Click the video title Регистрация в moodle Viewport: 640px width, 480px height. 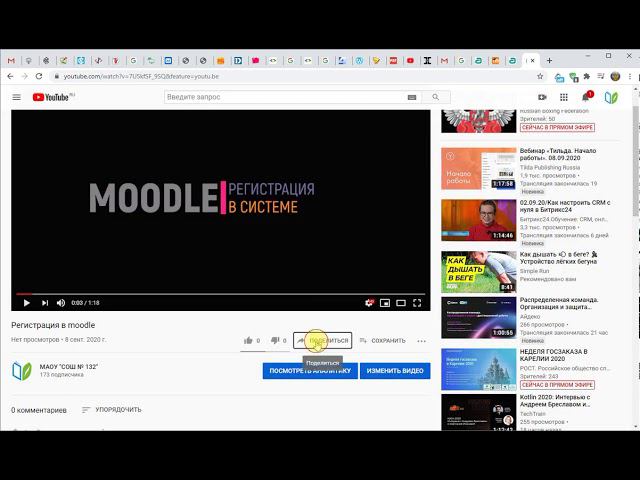(53, 325)
